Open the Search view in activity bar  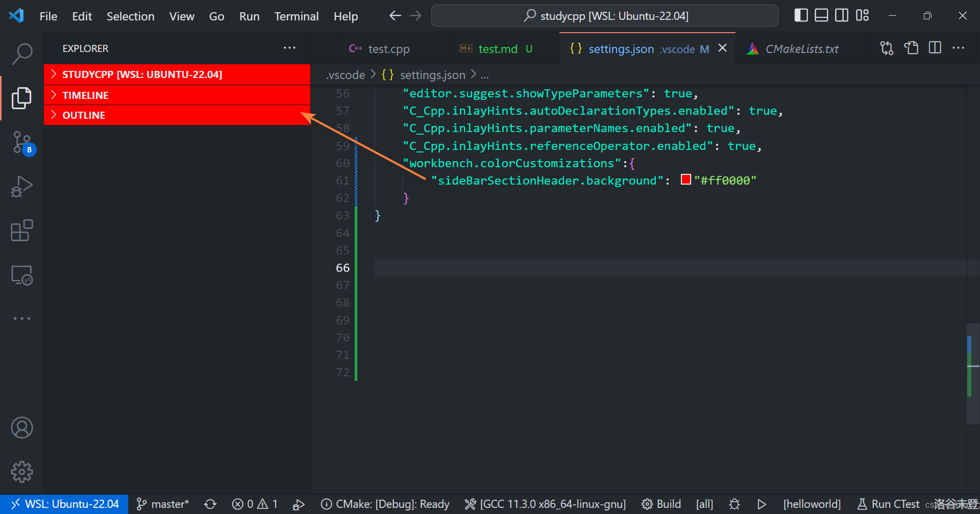22,54
